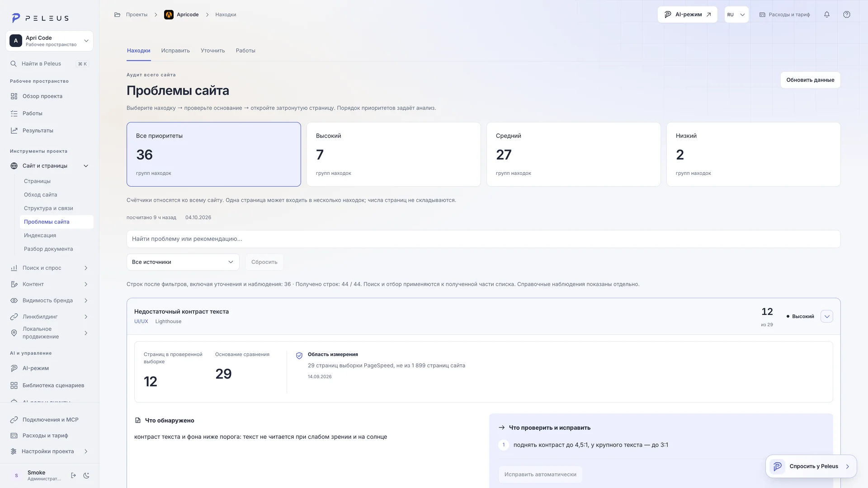
Task: Switch to the Работы tab
Action: pos(245,51)
